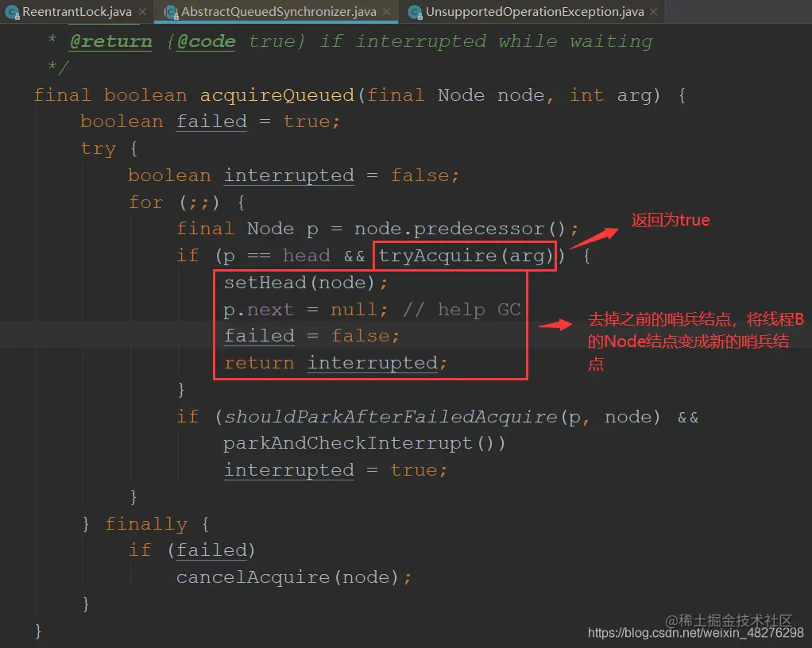Close the ReentrantLock.java tab
The height and width of the screenshot is (648, 812).
tap(142, 11)
